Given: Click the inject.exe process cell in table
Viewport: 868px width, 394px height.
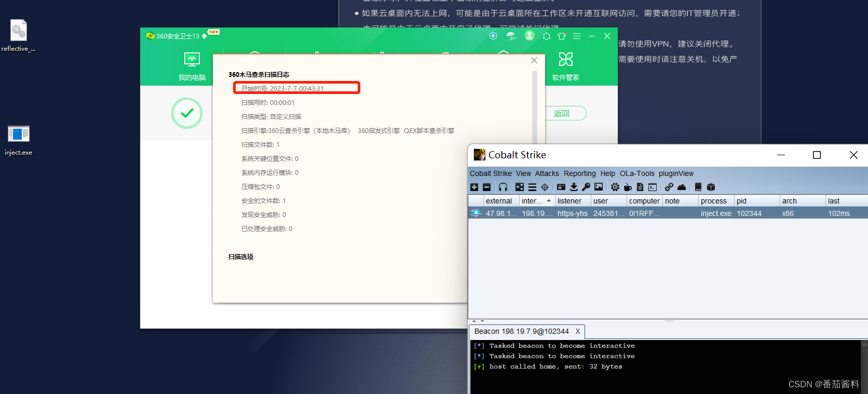Looking at the screenshot, I should point(716,213).
